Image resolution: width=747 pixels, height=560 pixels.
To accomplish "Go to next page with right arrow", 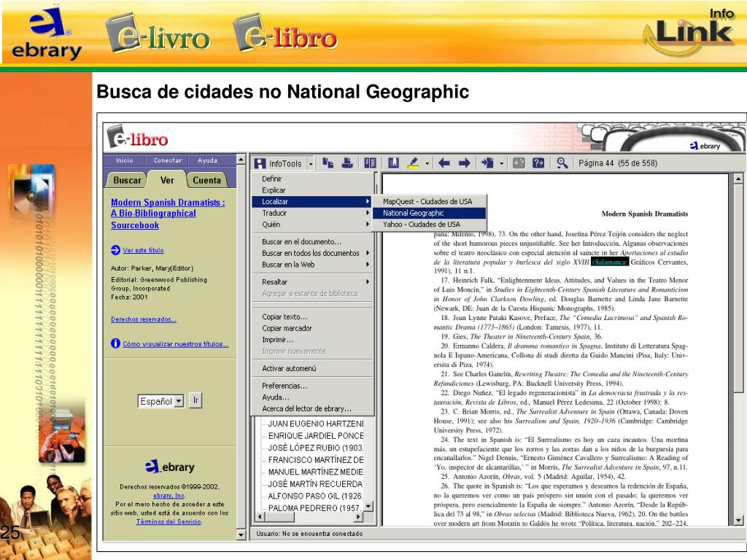I will [x=465, y=163].
